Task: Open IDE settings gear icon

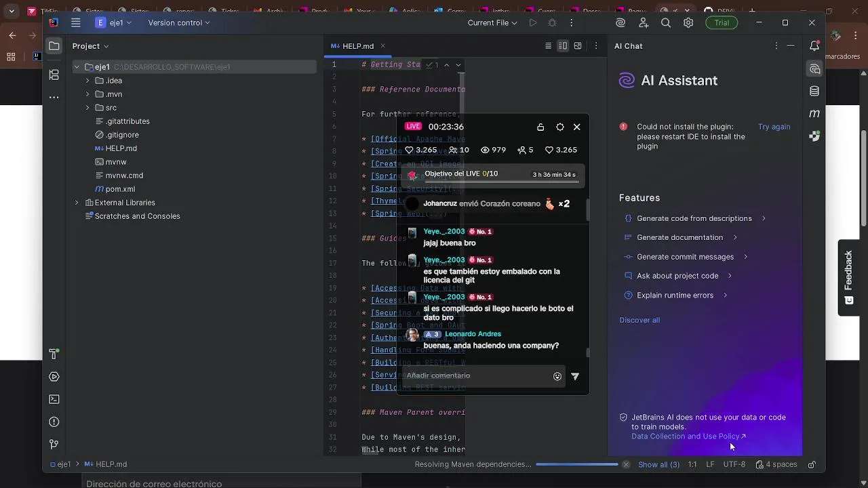Action: pos(688,22)
